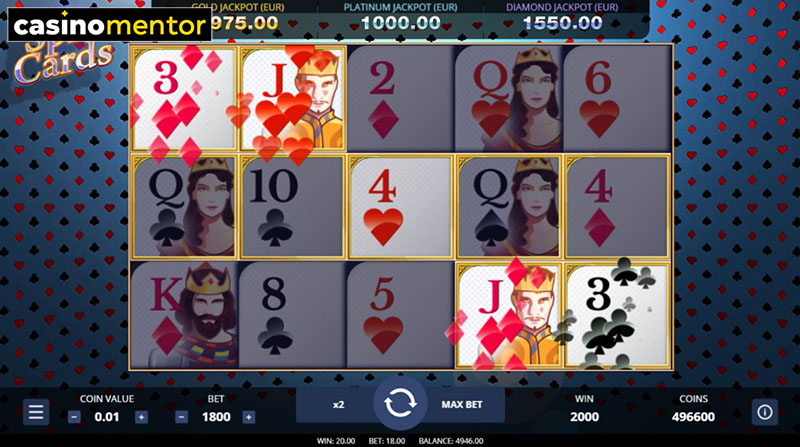Select the Jack of diamonds card
The image size is (800, 447).
[x=509, y=315]
